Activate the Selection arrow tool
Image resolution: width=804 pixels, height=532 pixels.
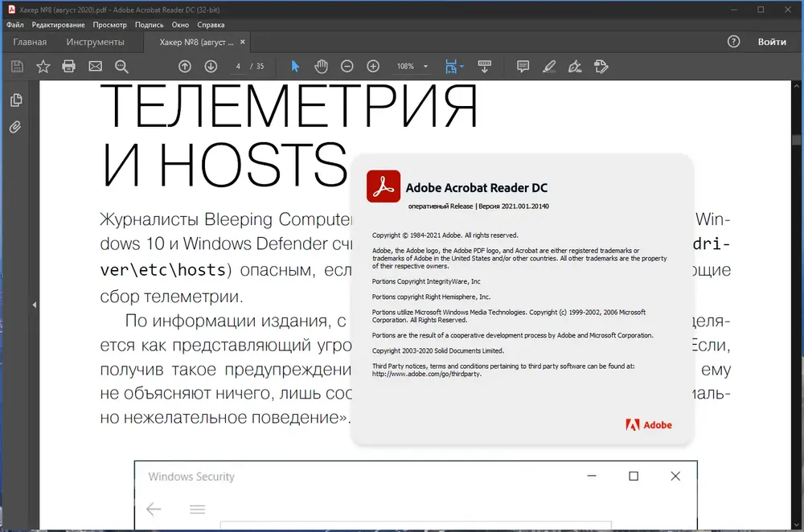point(295,66)
